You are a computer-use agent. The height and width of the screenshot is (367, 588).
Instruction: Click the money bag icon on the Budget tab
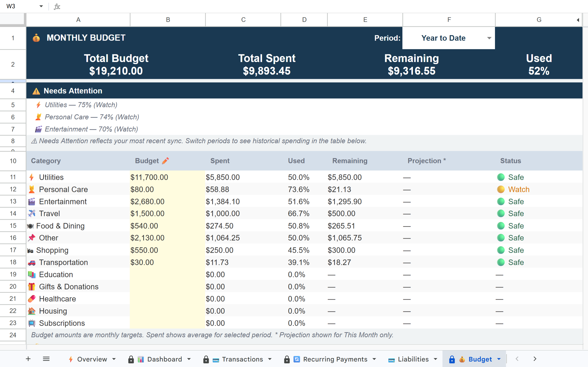462,359
